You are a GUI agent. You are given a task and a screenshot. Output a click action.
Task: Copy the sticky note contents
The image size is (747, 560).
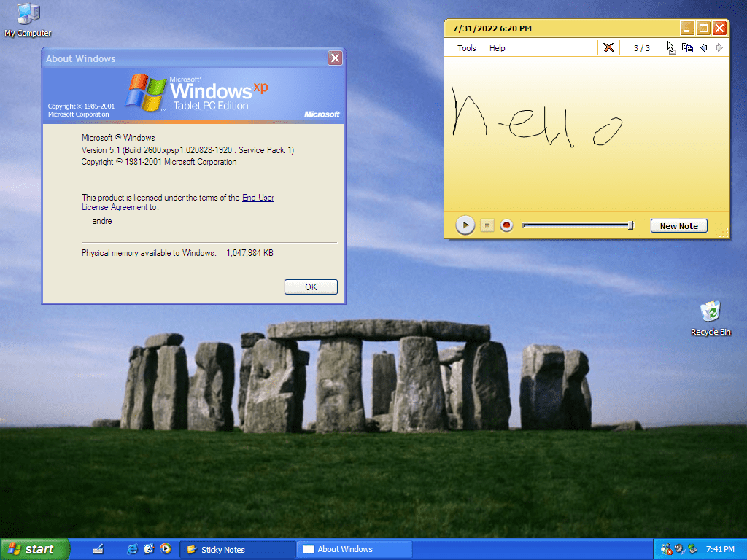(687, 48)
